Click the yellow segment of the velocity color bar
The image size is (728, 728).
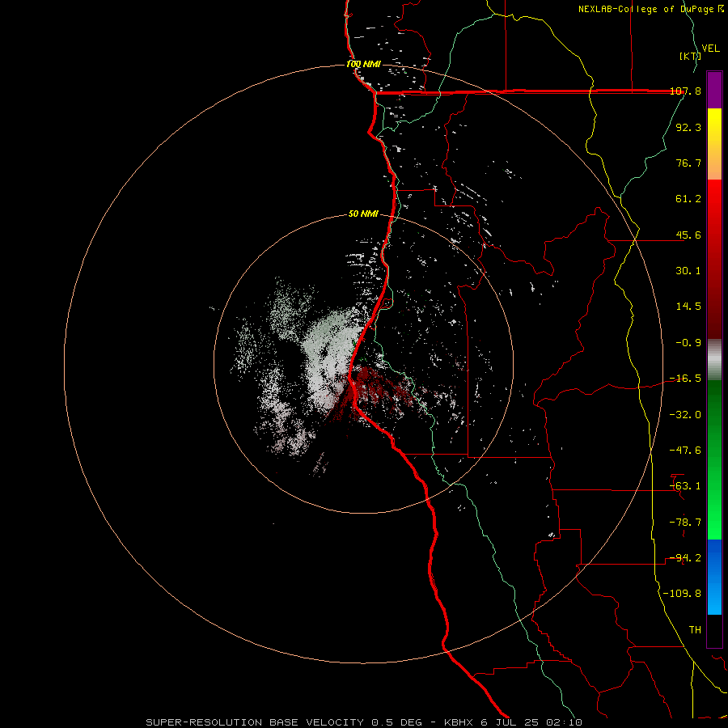714,144
